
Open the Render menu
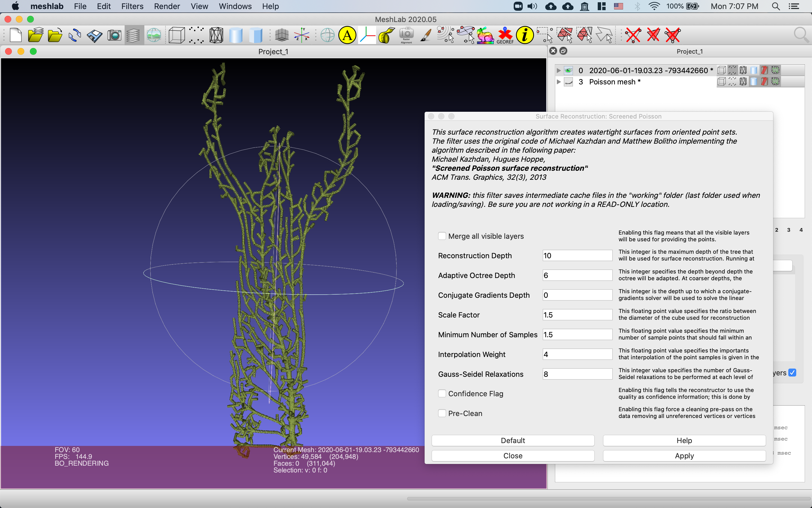(x=167, y=6)
